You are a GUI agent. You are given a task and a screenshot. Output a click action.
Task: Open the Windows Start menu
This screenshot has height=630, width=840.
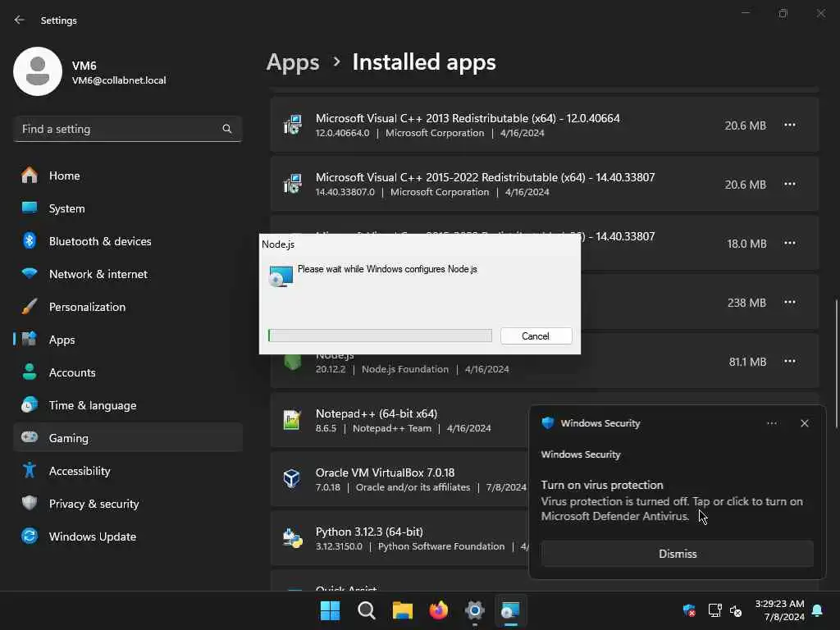[x=330, y=610]
